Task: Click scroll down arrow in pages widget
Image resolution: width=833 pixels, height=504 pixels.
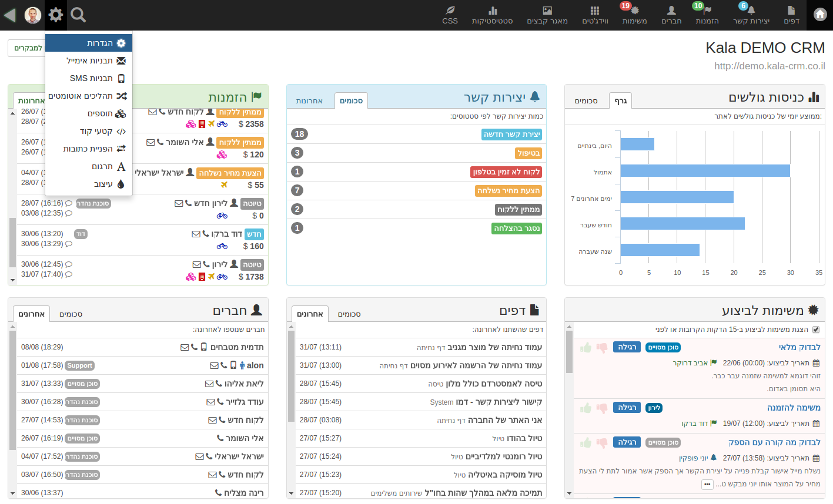Action: point(291,493)
